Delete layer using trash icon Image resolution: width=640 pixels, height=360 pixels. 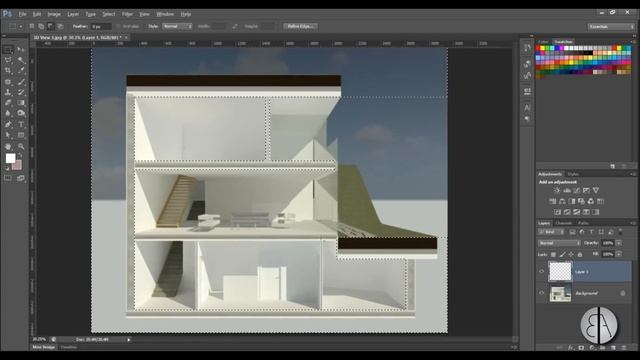(624, 348)
